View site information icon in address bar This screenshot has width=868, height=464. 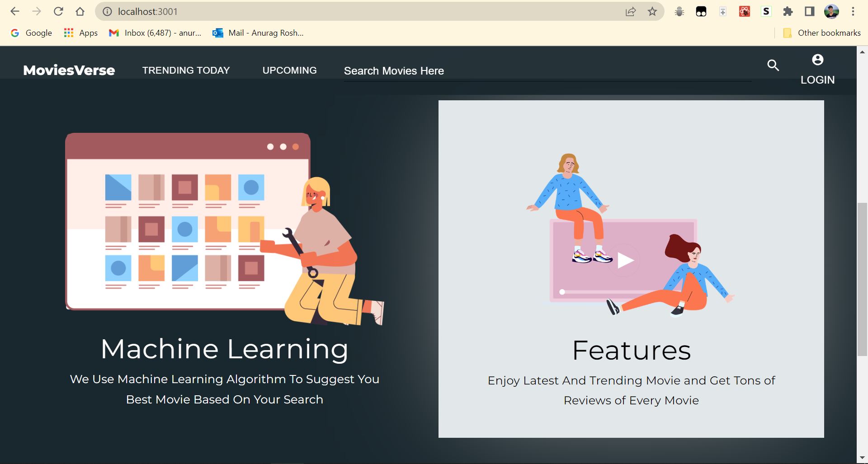(x=107, y=11)
